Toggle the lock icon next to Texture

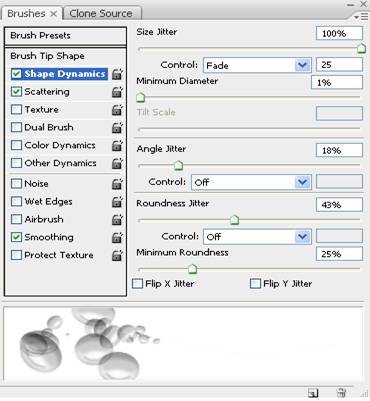(x=117, y=109)
